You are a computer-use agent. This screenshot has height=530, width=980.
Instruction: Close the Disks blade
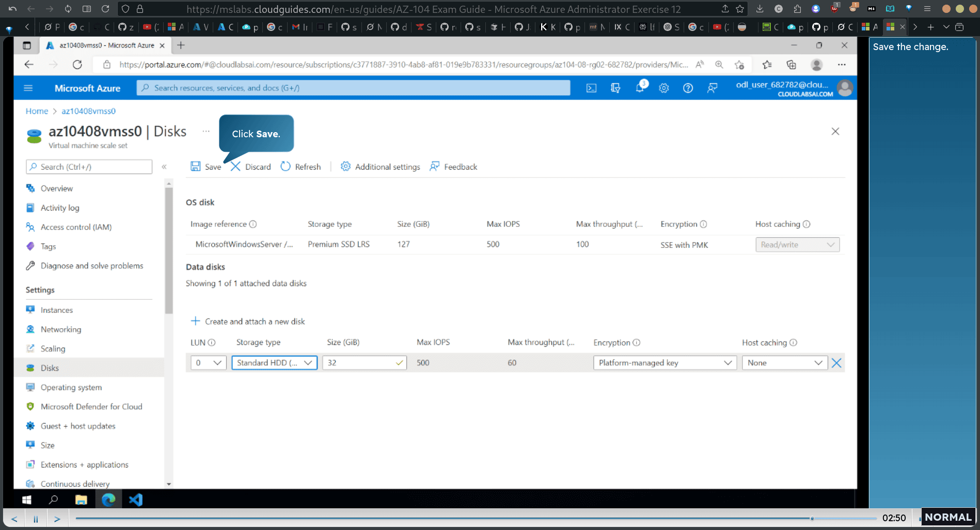[x=835, y=132]
